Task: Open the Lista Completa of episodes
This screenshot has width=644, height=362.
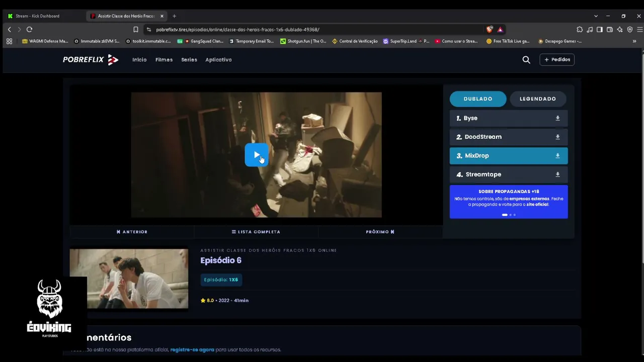Action: click(256, 232)
